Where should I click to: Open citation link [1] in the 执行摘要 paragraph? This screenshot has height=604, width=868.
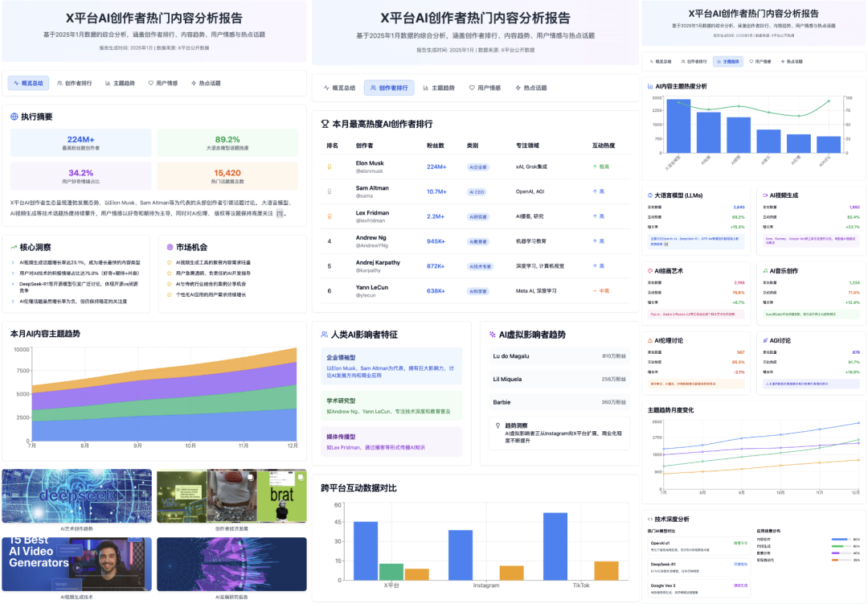pyautogui.click(x=280, y=213)
